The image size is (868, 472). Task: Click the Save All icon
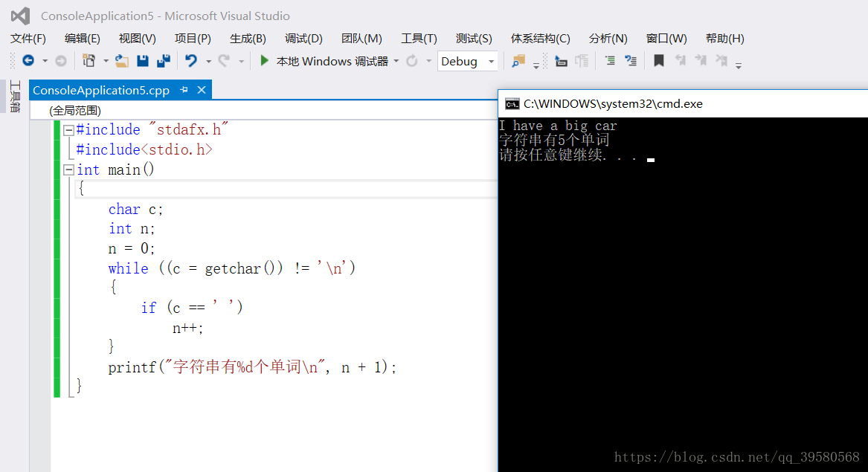pyautogui.click(x=164, y=61)
